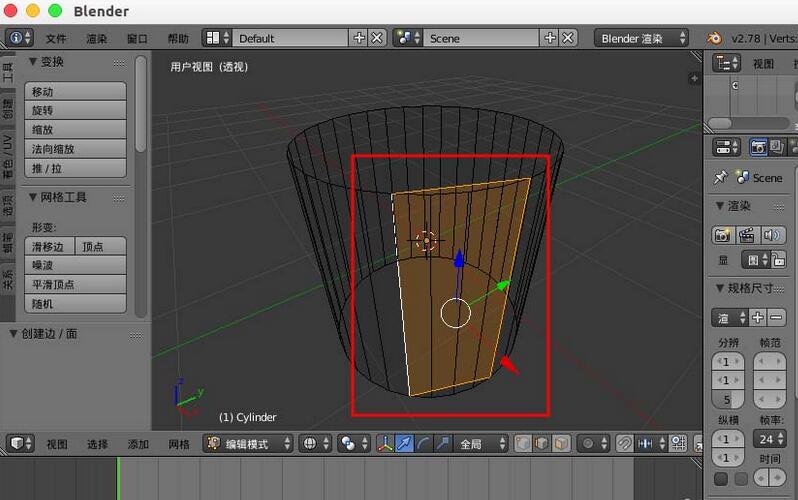The width and height of the screenshot is (798, 500).
Task: Click the 推 / 拉 button
Action: [75, 169]
